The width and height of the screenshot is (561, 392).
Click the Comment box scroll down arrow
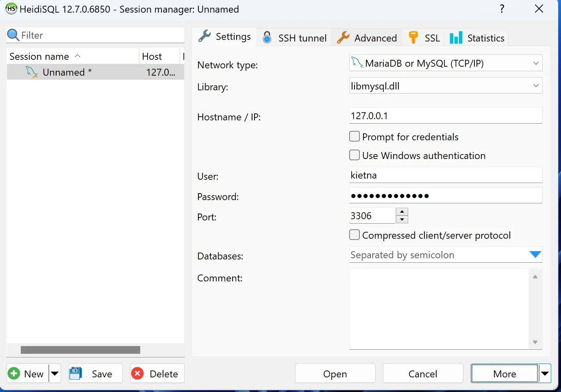coord(535,342)
